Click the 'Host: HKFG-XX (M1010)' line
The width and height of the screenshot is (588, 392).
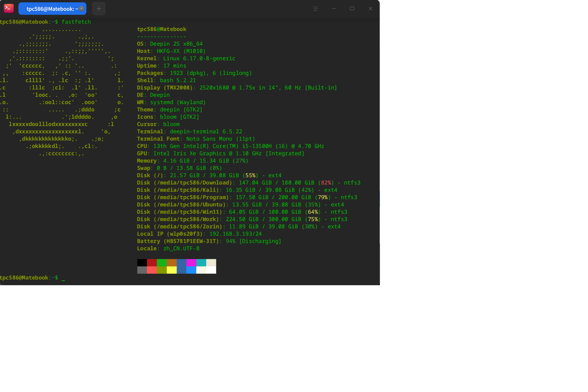coord(171,51)
